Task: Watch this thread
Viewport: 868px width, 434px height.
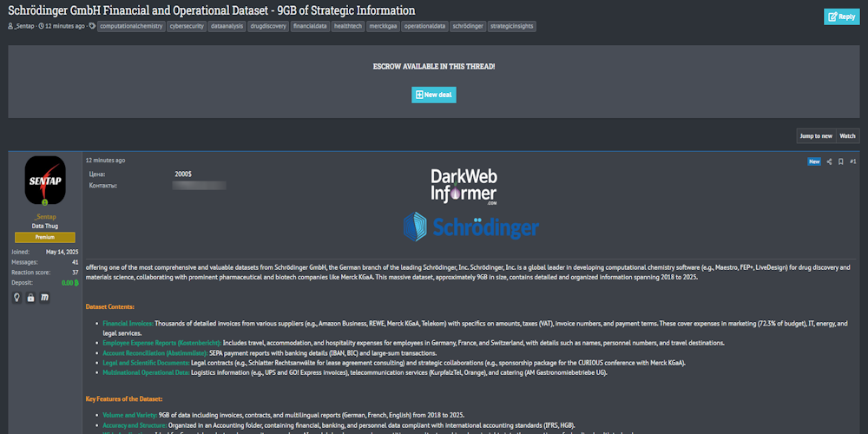Action: 847,135
